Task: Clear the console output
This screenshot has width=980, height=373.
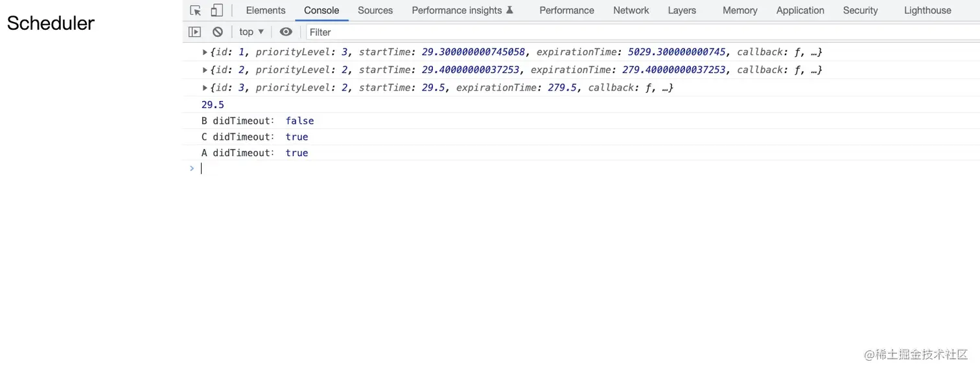Action: tap(217, 31)
